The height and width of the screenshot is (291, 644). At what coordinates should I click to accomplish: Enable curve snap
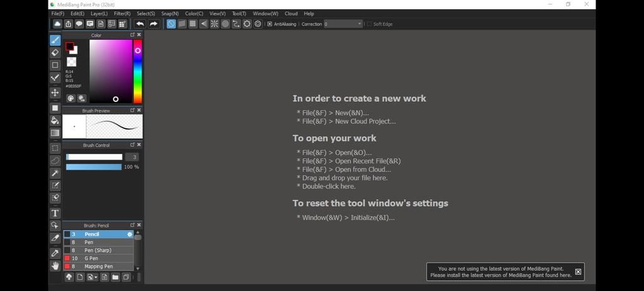[236, 24]
